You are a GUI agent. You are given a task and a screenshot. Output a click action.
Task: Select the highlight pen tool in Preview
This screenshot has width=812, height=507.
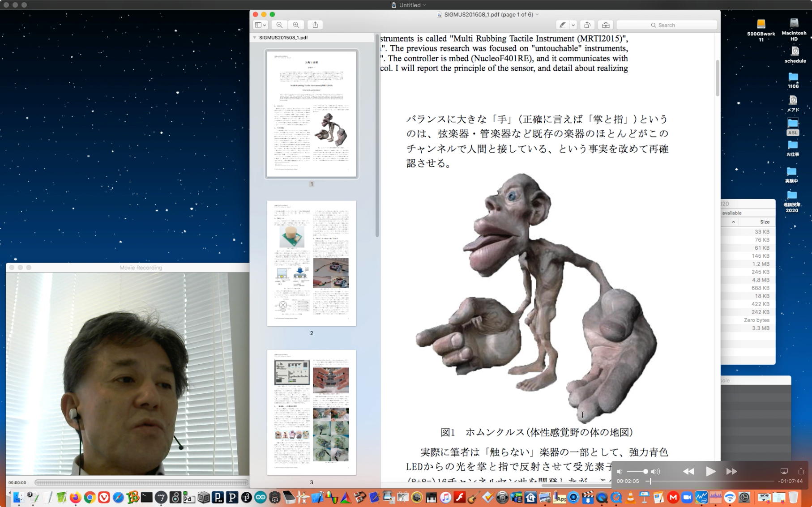[x=563, y=25]
